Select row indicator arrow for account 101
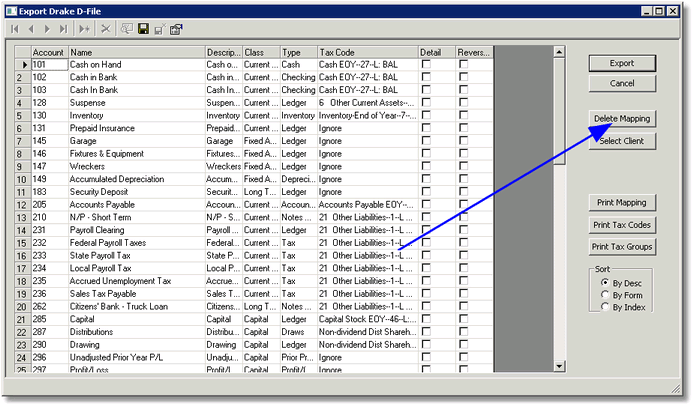Image resolution: width=694 pixels, height=407 pixels. (23, 65)
